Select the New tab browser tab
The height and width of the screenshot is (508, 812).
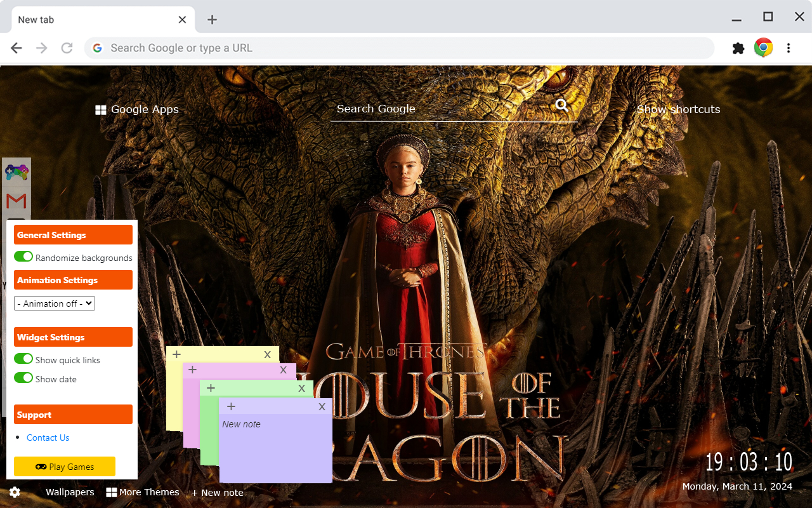coord(103,20)
